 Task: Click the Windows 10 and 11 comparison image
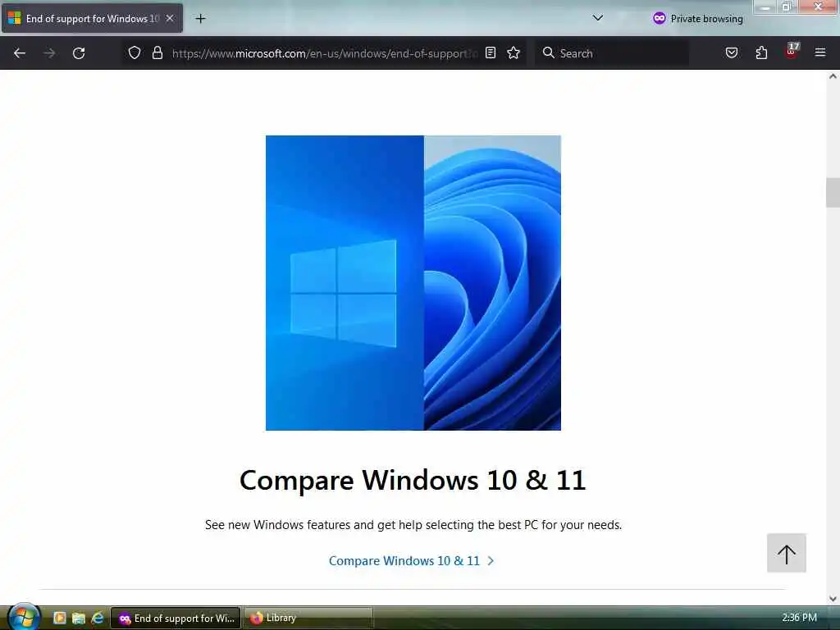[413, 283]
